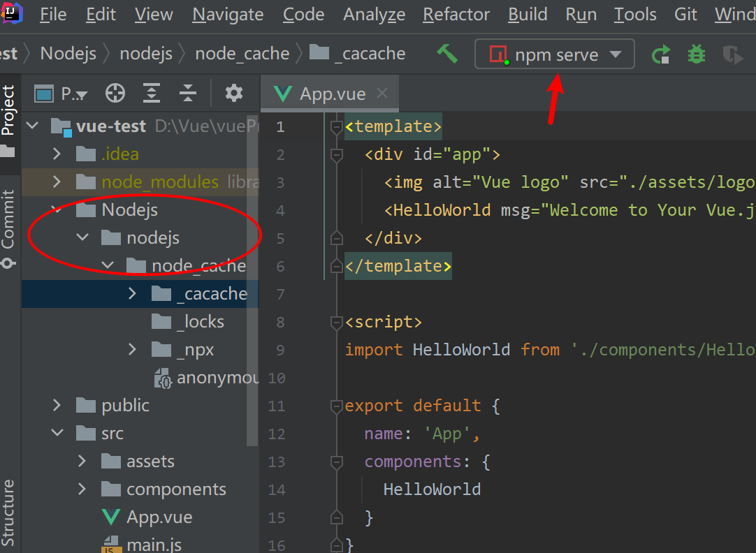Expand the node_modules folder

click(x=57, y=182)
